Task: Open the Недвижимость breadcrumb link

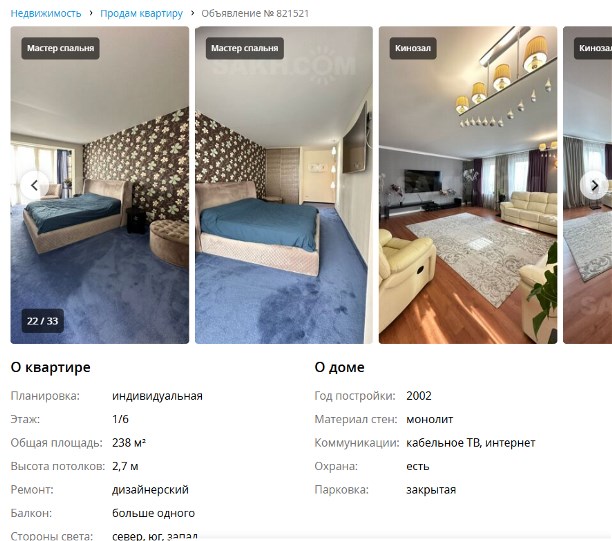Action: (46, 14)
